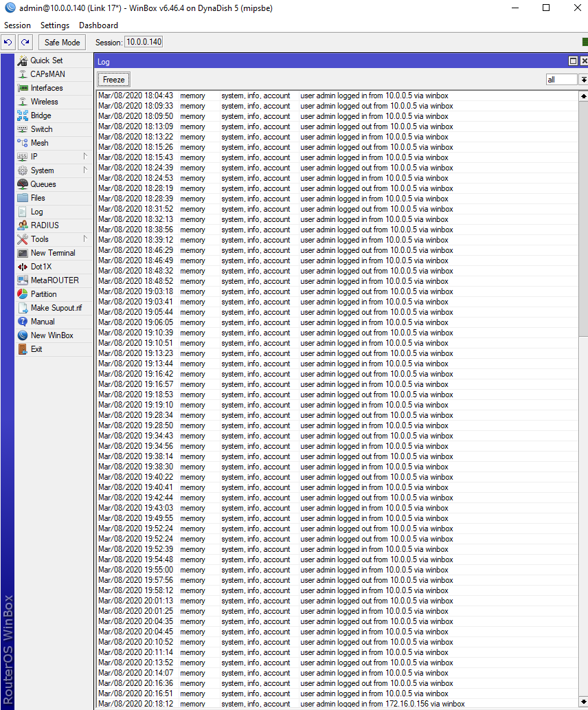
Task: Open the Interfaces icon
Action: click(23, 88)
